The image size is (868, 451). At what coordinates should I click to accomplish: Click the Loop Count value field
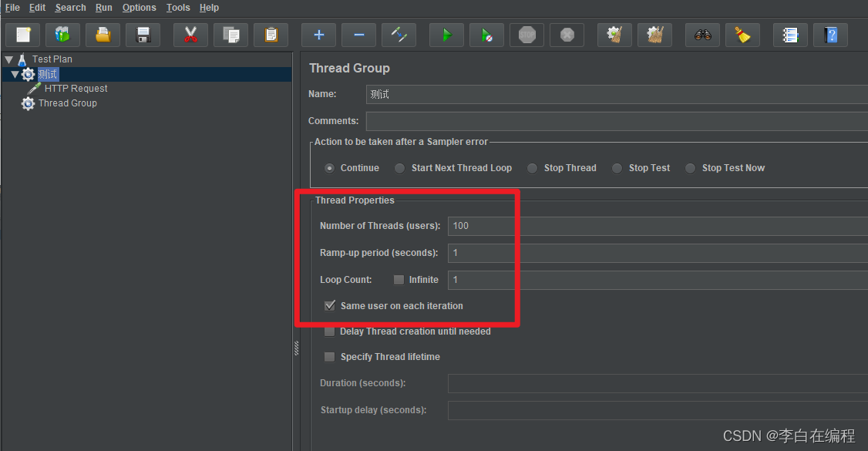coord(658,280)
